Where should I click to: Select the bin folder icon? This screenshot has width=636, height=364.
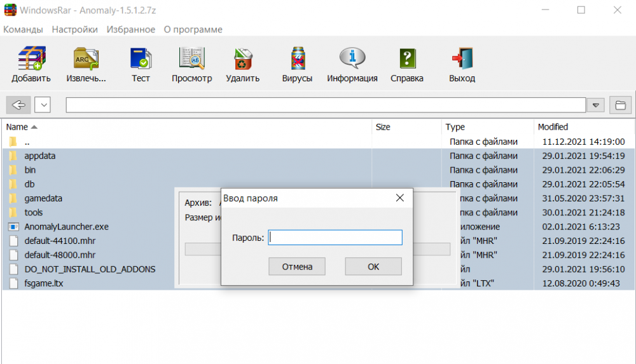coord(13,170)
